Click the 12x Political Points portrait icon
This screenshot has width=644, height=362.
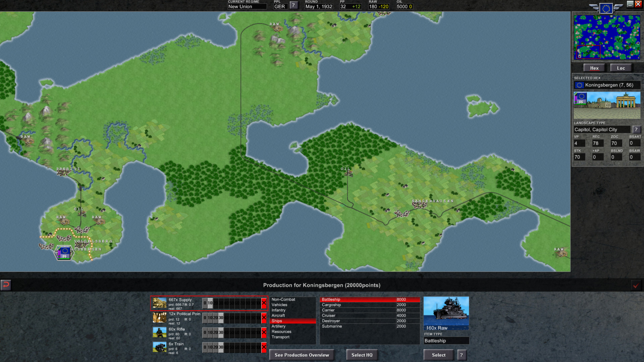(x=159, y=317)
